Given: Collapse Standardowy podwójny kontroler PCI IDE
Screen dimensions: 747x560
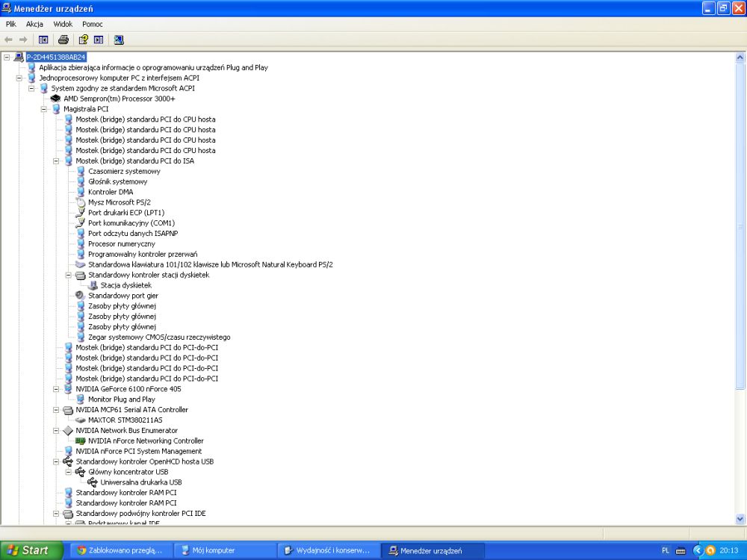Looking at the screenshot, I should (56, 514).
